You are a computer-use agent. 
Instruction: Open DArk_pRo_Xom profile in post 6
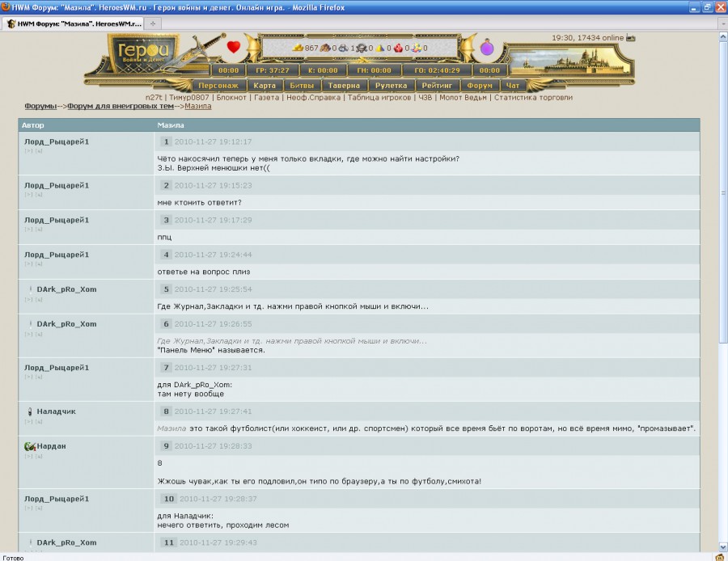click(x=66, y=324)
